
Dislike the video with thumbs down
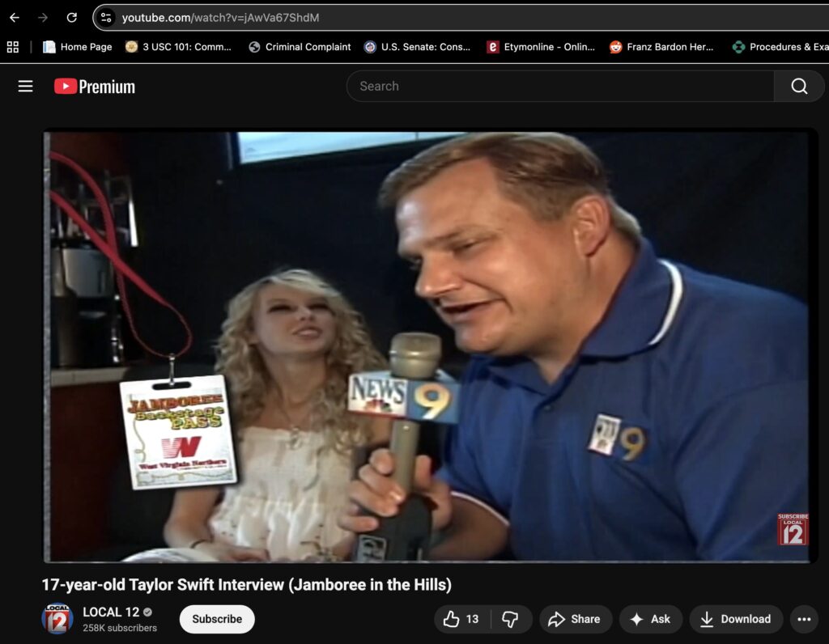pyautogui.click(x=510, y=619)
